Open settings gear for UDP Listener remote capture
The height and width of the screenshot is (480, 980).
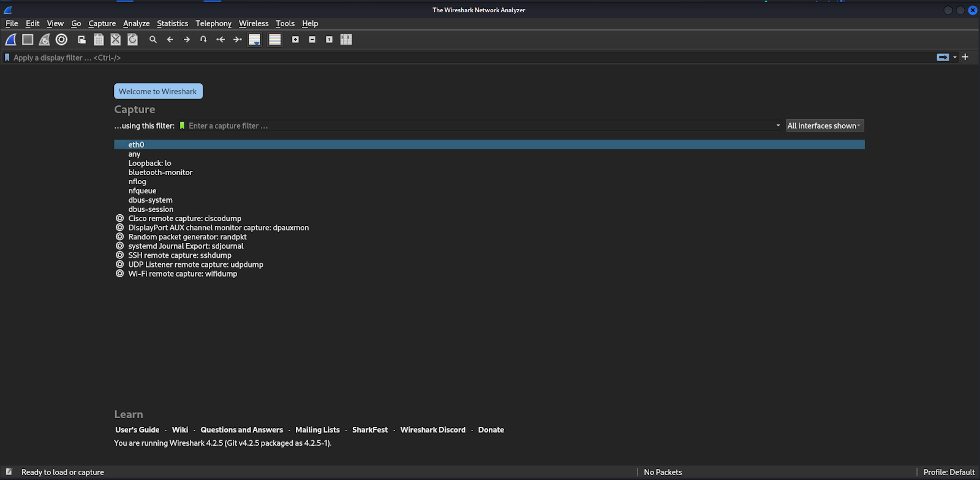(120, 264)
